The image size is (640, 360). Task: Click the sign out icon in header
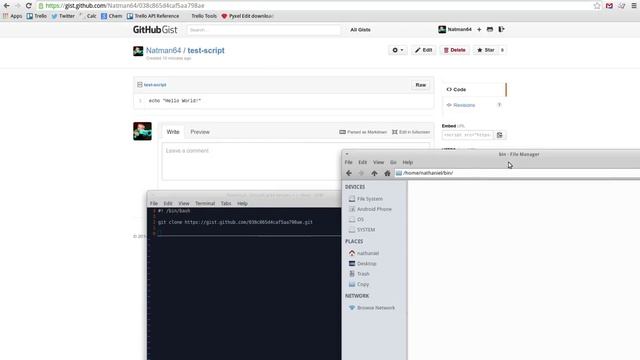click(501, 29)
